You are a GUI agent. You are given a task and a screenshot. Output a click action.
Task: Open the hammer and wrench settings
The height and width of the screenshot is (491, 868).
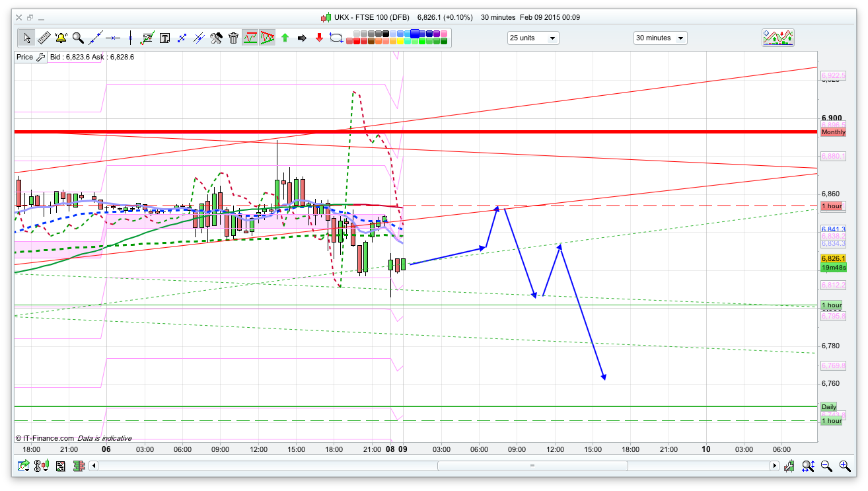point(216,38)
